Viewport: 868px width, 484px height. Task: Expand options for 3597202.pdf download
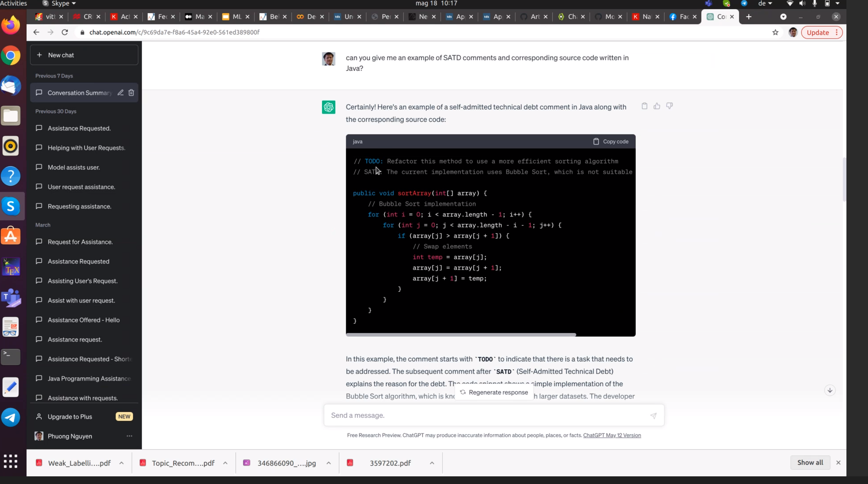point(432,463)
